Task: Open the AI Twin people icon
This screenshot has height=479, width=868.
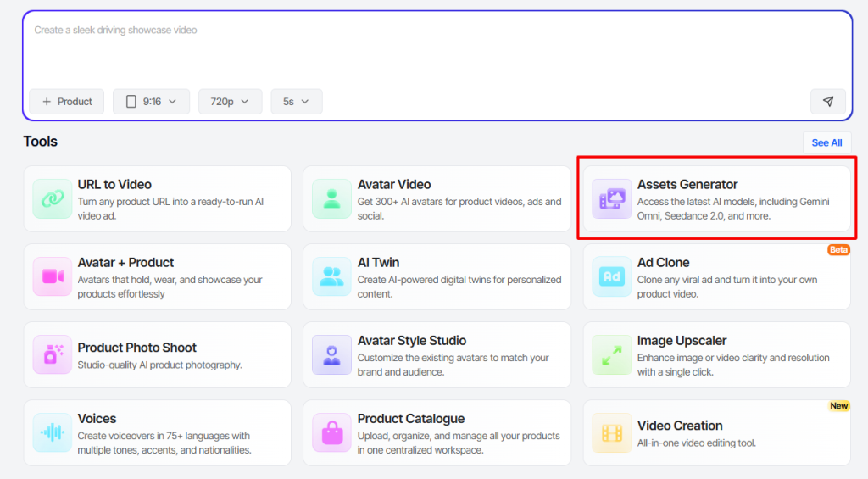Action: pos(331,277)
